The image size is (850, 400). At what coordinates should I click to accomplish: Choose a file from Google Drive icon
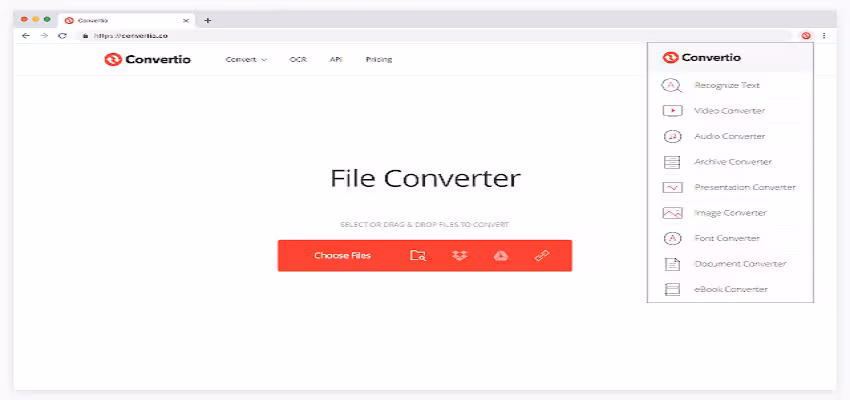tap(500, 255)
